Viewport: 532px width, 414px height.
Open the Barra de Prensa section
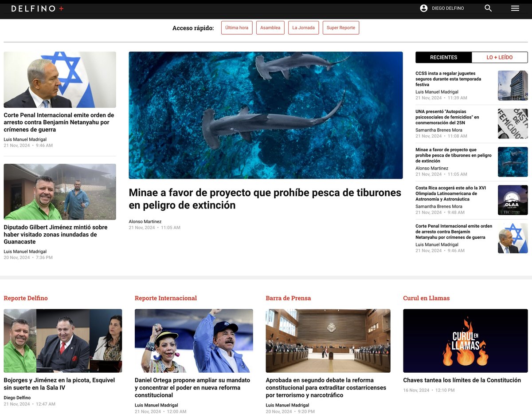point(288,298)
